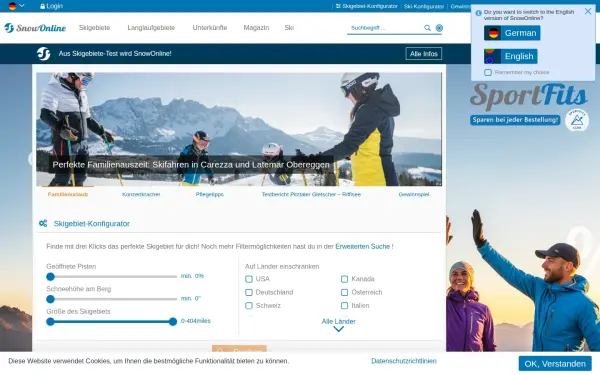
Task: Click the Carezza family skiing hero image
Action: pos(239,129)
